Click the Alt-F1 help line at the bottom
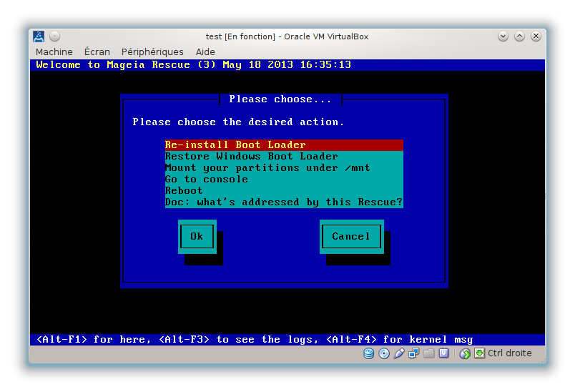 [x=255, y=340]
